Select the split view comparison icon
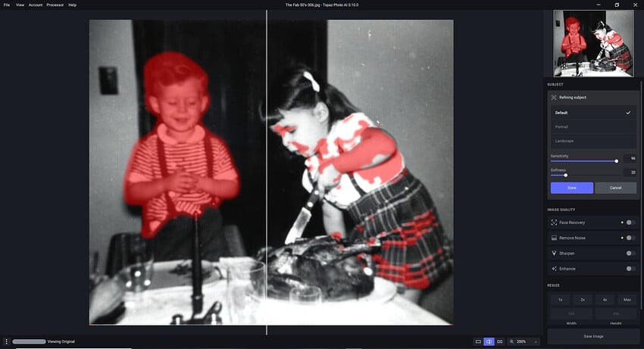The height and width of the screenshot is (349, 644). click(x=489, y=342)
